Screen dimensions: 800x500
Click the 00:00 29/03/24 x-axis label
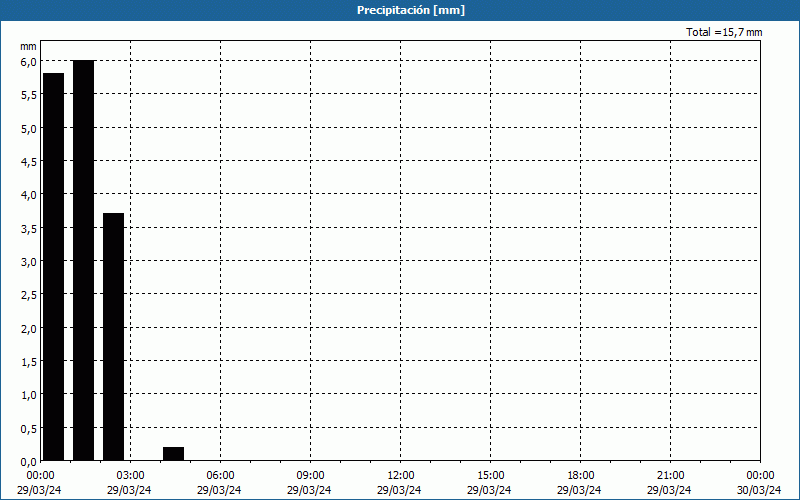coord(39,483)
